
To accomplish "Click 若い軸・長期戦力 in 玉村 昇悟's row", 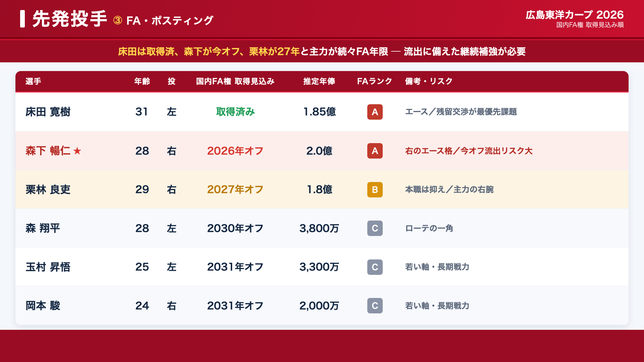I will (x=437, y=267).
